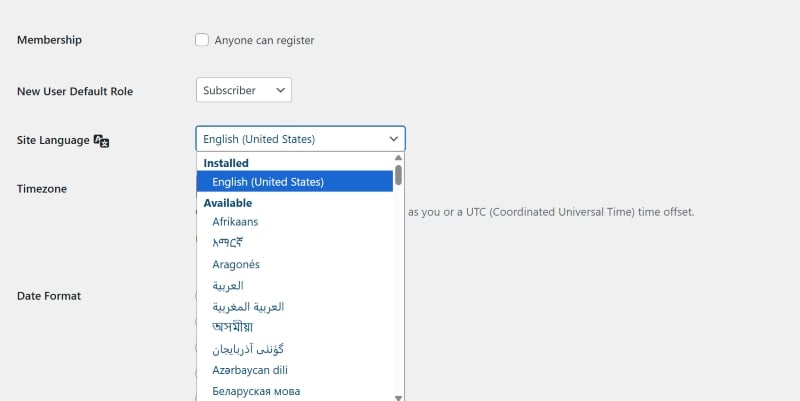The width and height of the screenshot is (800, 401).
Task: Select the Aragonés language option
Action: click(236, 264)
